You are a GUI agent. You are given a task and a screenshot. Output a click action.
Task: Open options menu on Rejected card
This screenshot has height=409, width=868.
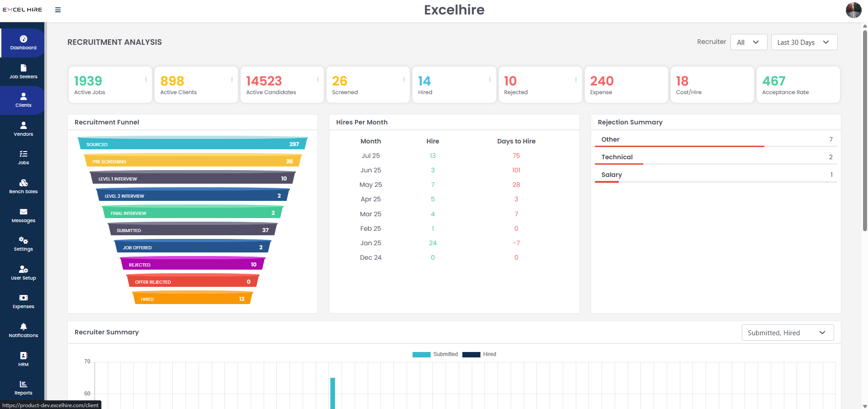[576, 80]
